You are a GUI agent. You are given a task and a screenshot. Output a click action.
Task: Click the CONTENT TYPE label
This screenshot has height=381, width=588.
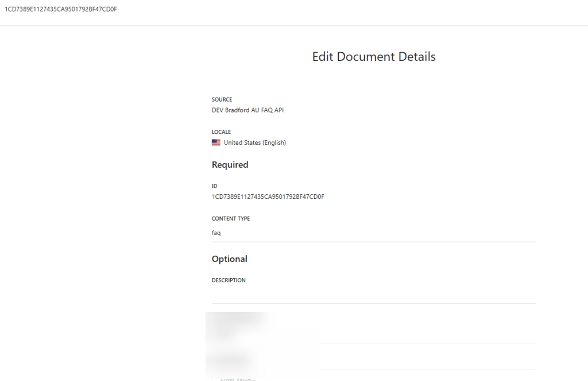tap(231, 218)
